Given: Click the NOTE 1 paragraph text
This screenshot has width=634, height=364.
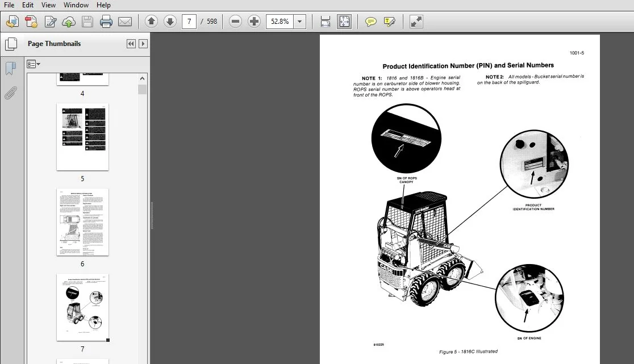Looking at the screenshot, I should [407, 86].
